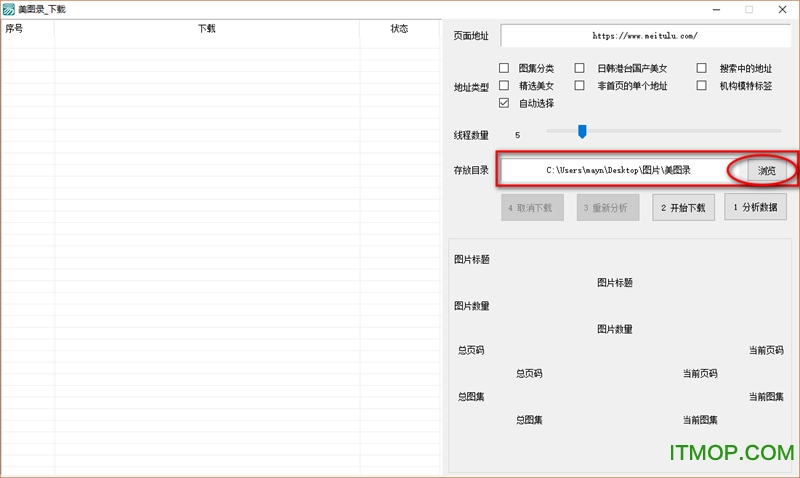Click the 序号 column header
Viewport: 800px width, 478px height.
28,29
